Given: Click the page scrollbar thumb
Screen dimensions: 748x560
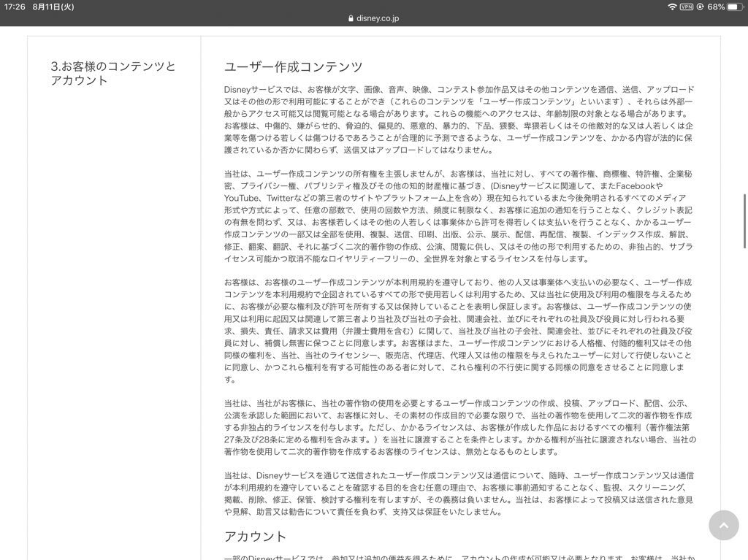Looking at the screenshot, I should pyautogui.click(x=744, y=220).
